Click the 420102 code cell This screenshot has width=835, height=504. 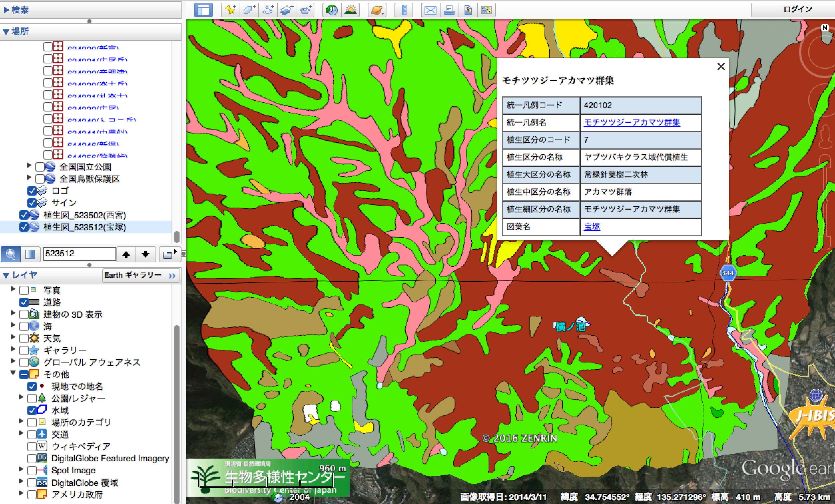coord(640,105)
